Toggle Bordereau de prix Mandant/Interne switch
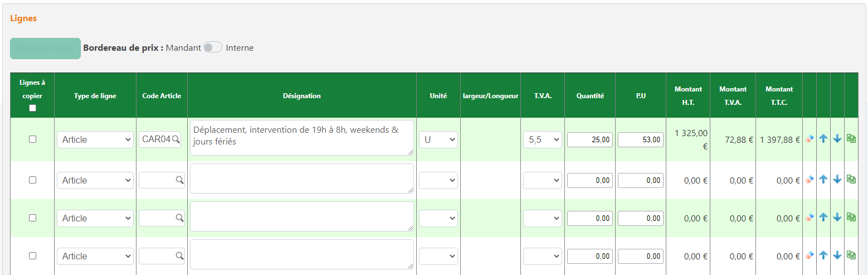 [213, 48]
